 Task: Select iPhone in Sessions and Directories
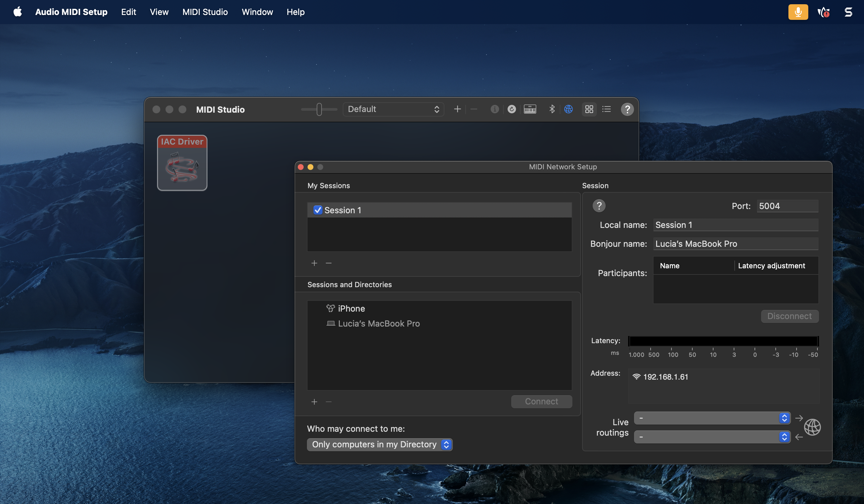[351, 308]
